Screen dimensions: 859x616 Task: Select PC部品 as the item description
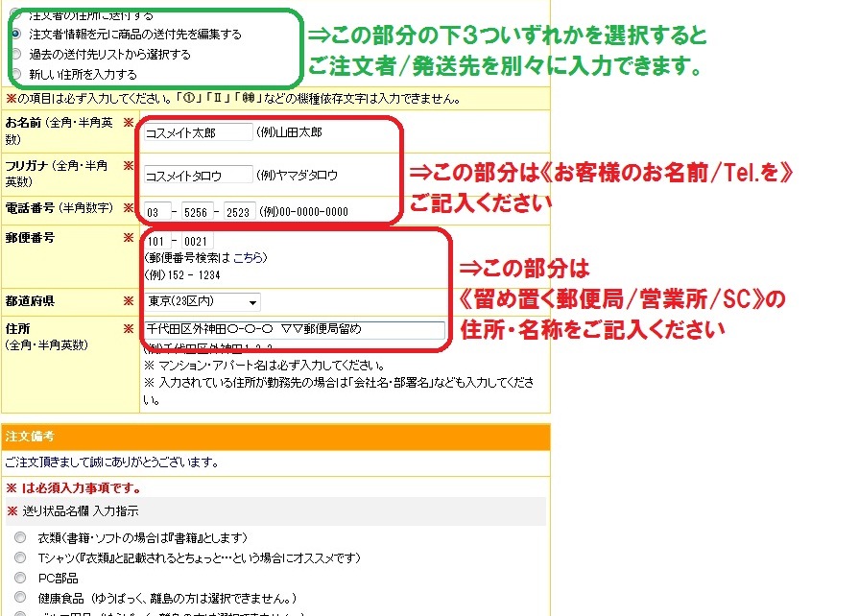click(x=20, y=578)
